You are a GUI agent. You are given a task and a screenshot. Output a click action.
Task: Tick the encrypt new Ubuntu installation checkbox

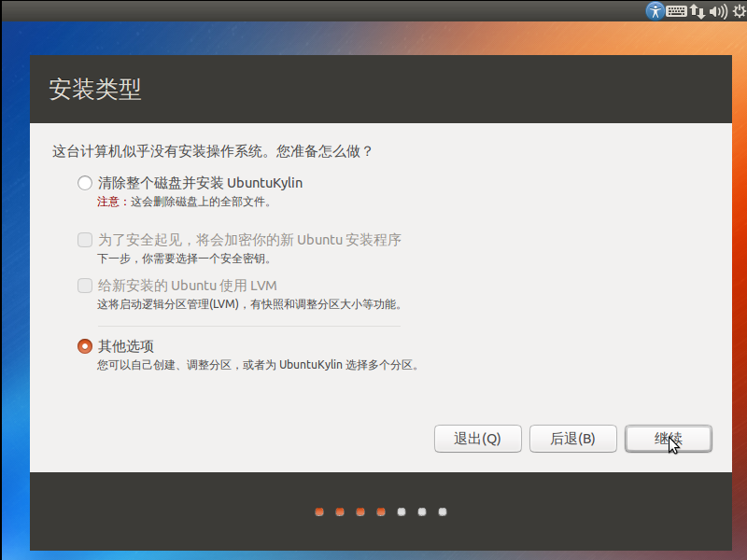click(85, 240)
